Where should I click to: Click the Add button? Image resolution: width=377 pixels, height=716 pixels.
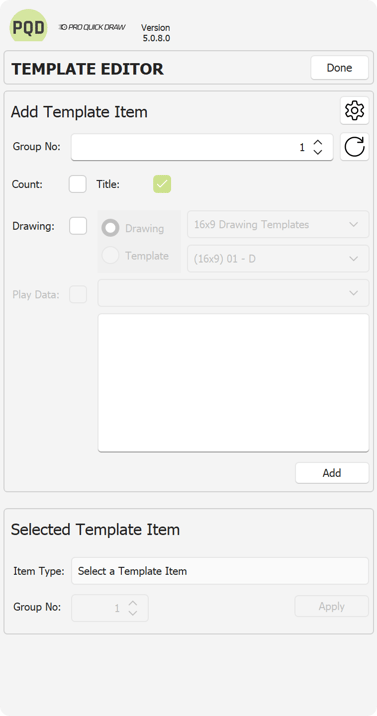point(332,473)
